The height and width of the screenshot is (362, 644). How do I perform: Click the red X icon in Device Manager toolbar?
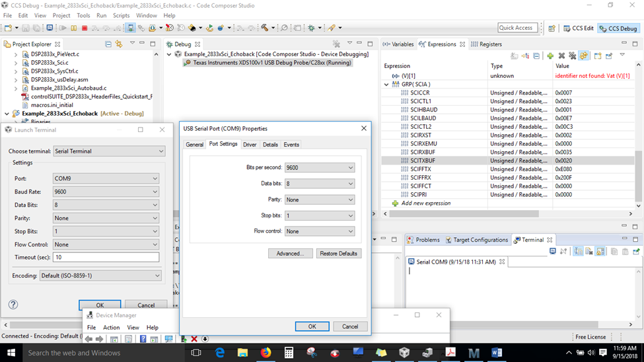coord(194,339)
